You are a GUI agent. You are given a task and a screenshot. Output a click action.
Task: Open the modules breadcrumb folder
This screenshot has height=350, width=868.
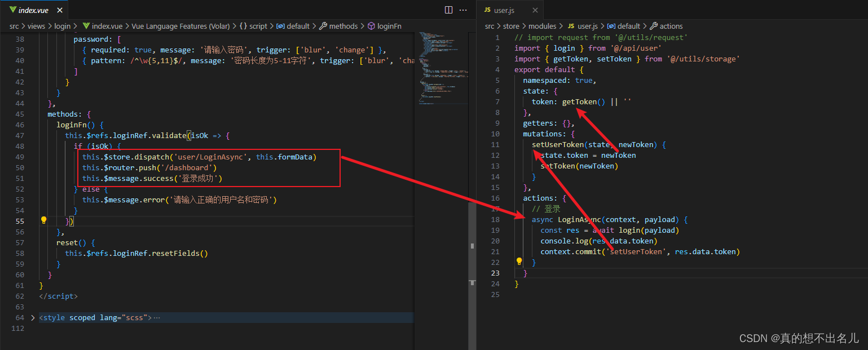542,26
